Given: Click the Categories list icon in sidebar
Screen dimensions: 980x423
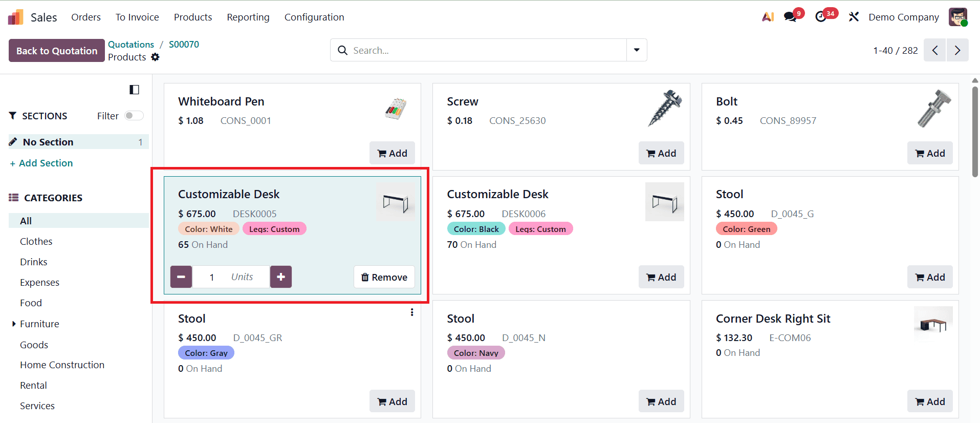Looking at the screenshot, I should tap(12, 198).
